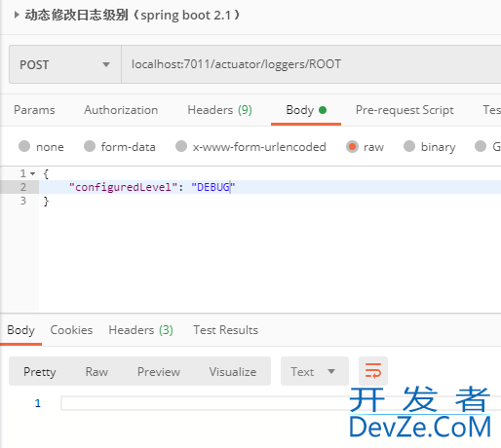Click the green dot indicator on Body tab

tap(323, 110)
